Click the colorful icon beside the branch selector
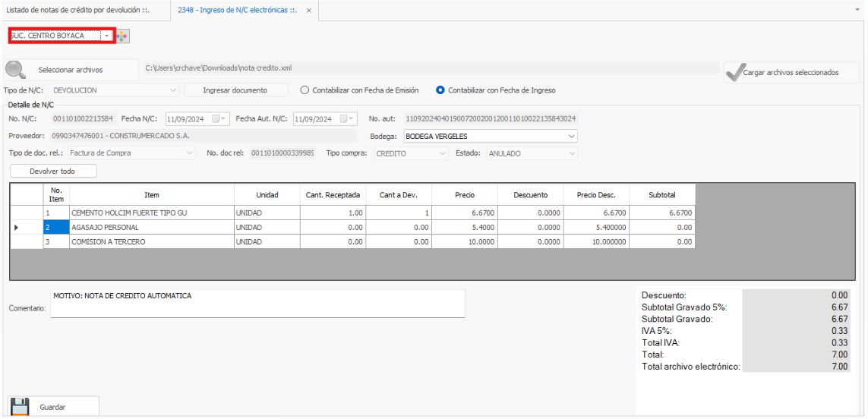868x419 pixels. pyautogui.click(x=123, y=36)
